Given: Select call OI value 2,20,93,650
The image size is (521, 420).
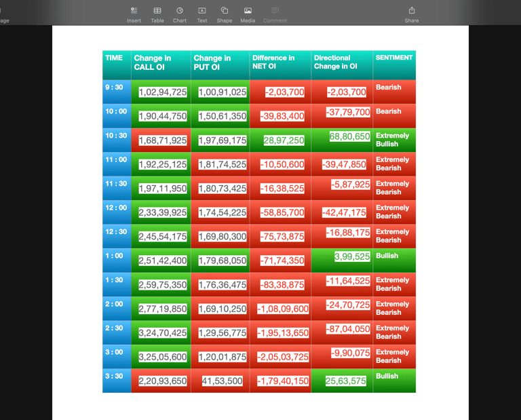Looking at the screenshot, I should point(163,381).
